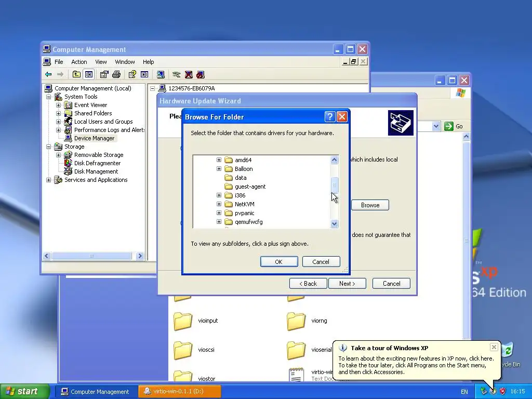Viewport: 532px width, 399px height.
Task: Click the Next button in the wizard
Action: click(x=347, y=283)
